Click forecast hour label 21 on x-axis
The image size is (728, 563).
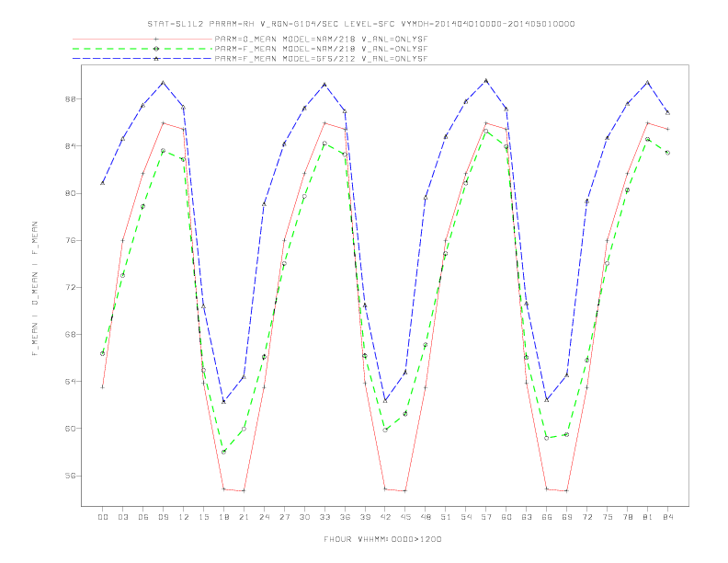(244, 517)
